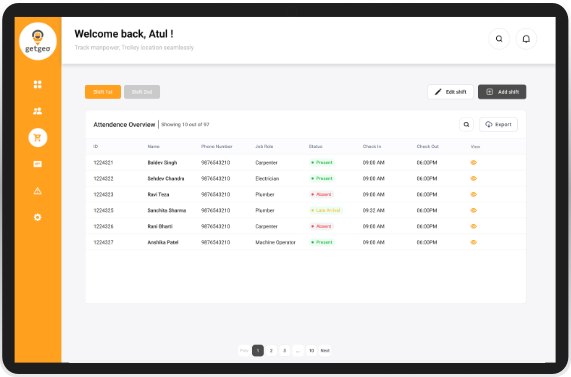571x377 pixels.
Task: Click Absent status badge for Ravi Teza
Action: click(x=321, y=195)
